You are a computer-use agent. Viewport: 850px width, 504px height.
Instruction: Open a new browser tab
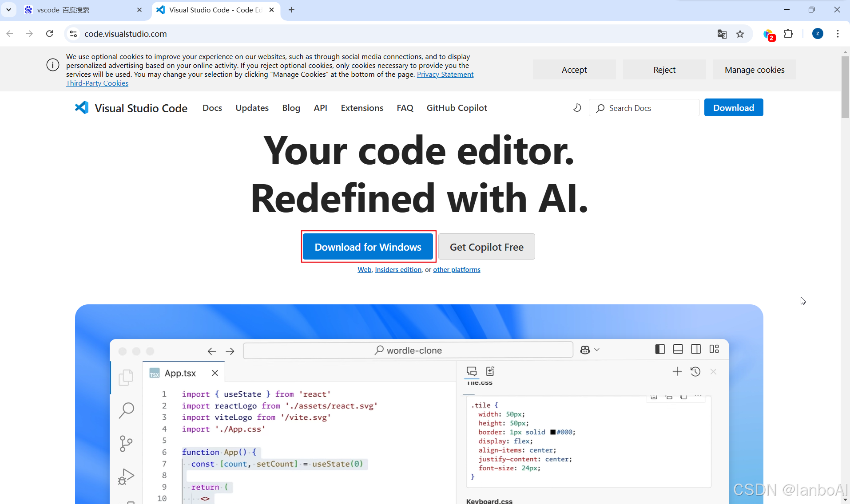click(x=291, y=10)
